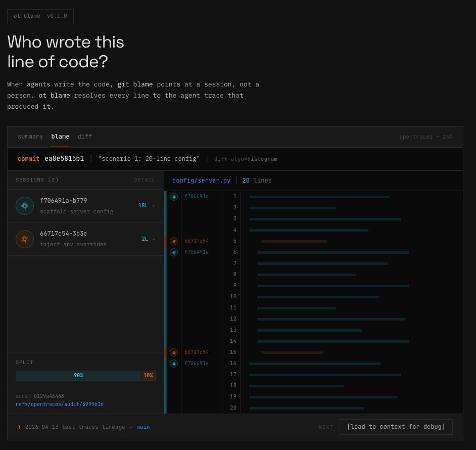Click the orange blame icon on line 15

174,352
